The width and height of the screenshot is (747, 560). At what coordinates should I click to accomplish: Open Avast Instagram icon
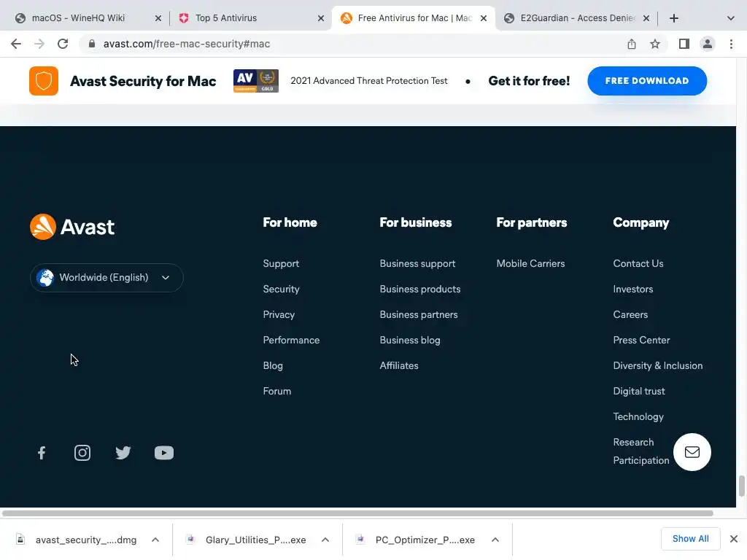(82, 452)
